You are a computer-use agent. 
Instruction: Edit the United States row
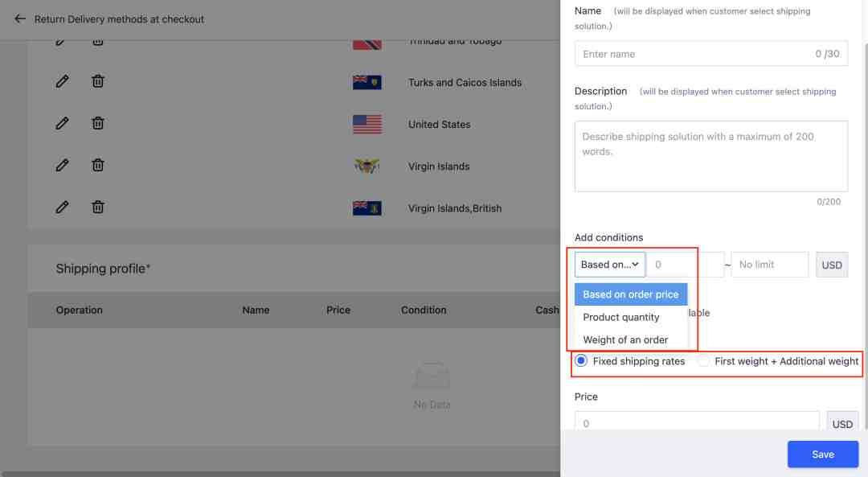click(x=62, y=124)
